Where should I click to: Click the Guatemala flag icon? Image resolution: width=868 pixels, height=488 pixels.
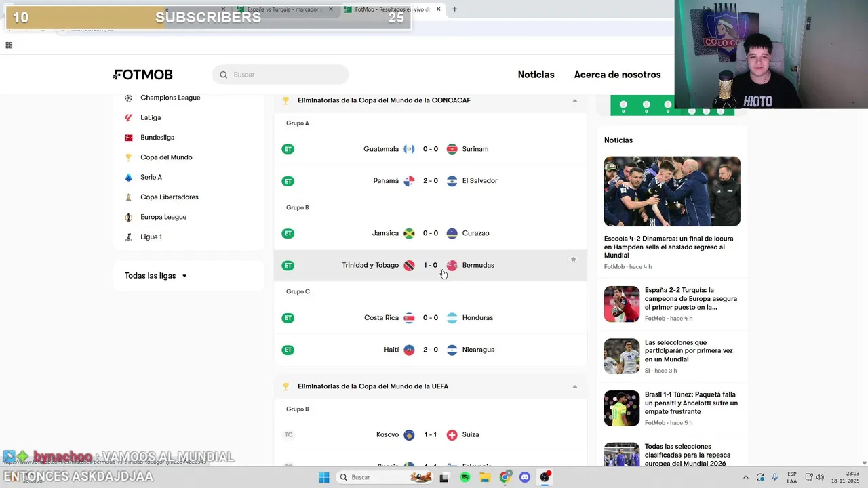409,149
